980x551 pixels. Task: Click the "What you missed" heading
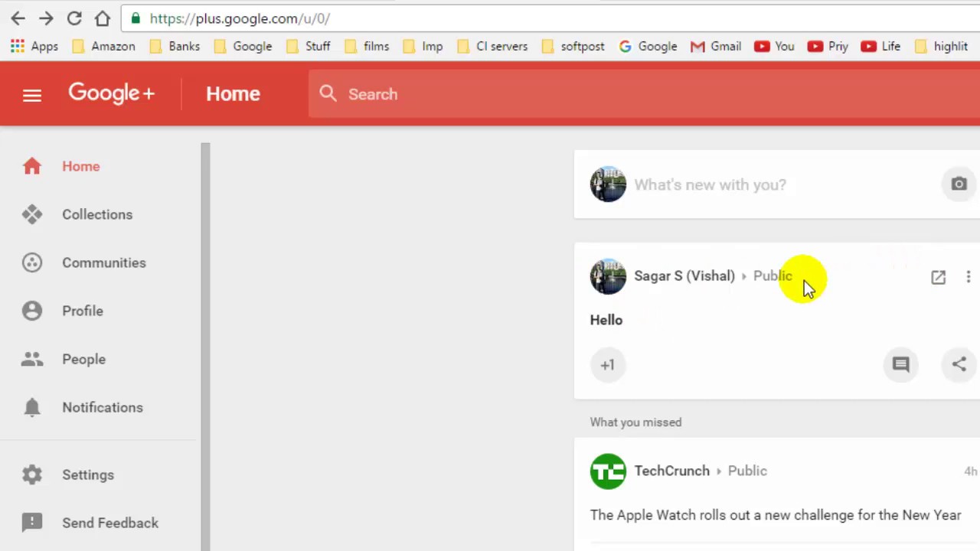coord(635,422)
